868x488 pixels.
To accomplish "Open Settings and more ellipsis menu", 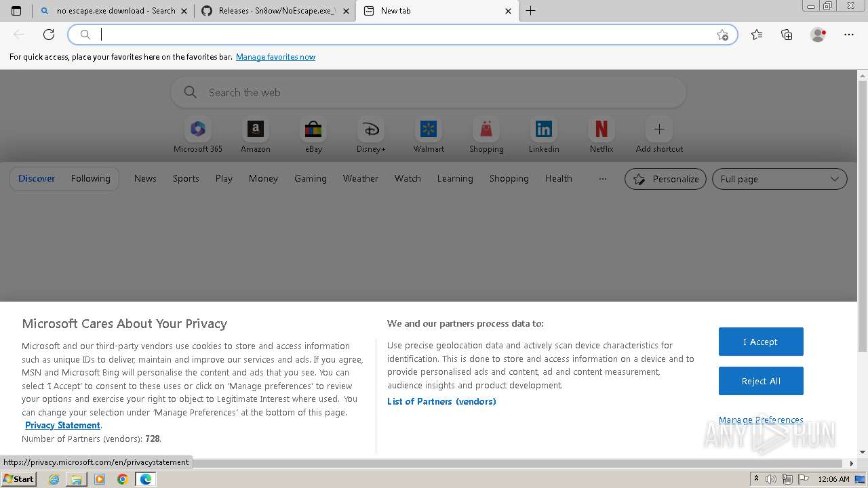I will (x=849, y=35).
